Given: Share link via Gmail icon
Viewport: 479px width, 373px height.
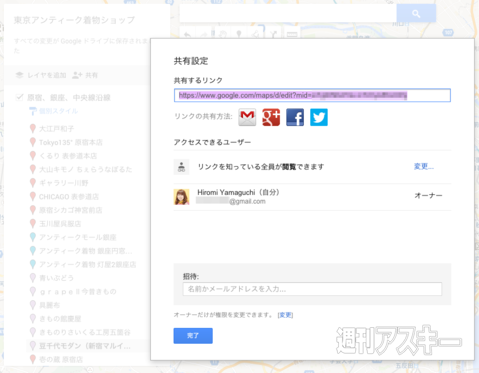Looking at the screenshot, I should 247,117.
